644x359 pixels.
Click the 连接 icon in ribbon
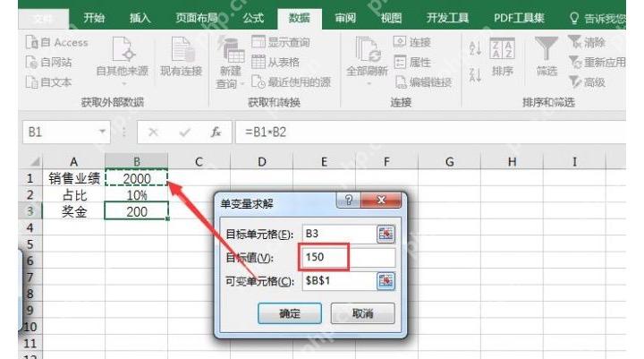click(412, 42)
